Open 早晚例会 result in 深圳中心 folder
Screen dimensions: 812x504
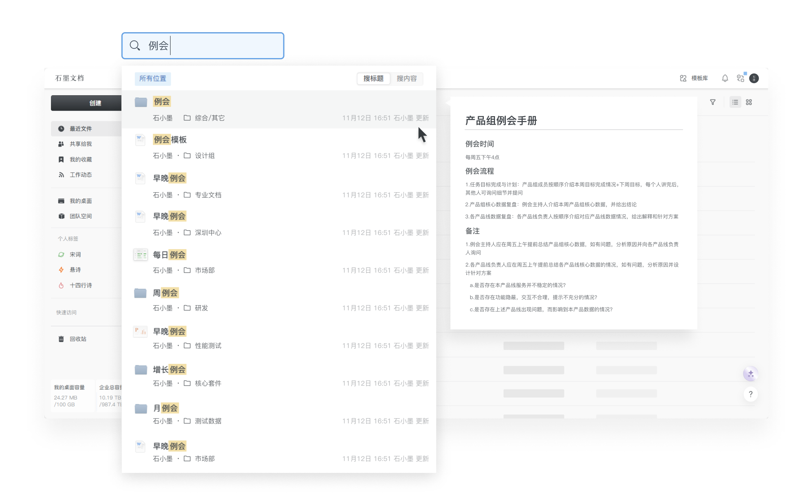[279, 224]
